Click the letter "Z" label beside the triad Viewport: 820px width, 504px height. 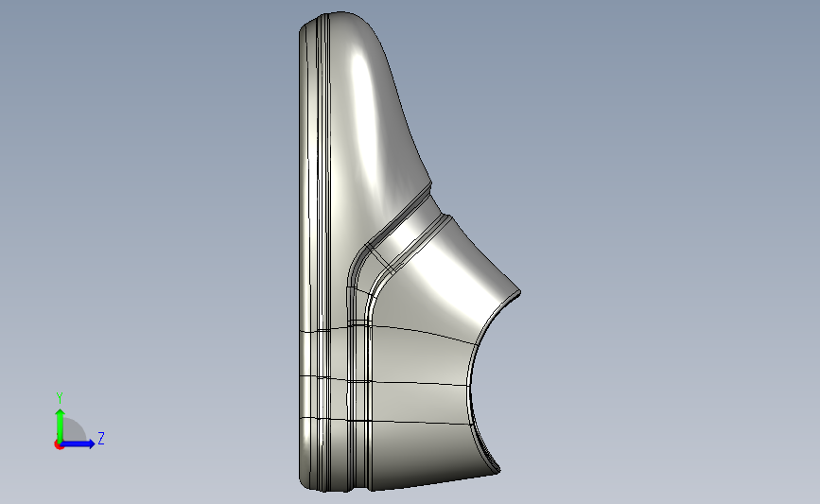101,438
